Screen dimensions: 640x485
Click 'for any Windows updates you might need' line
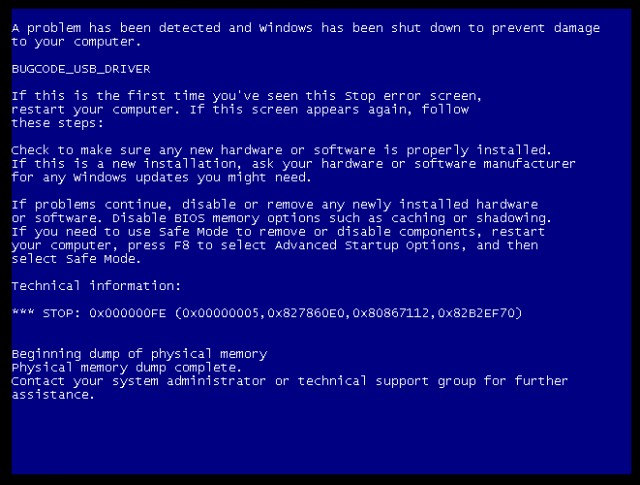[x=162, y=178]
